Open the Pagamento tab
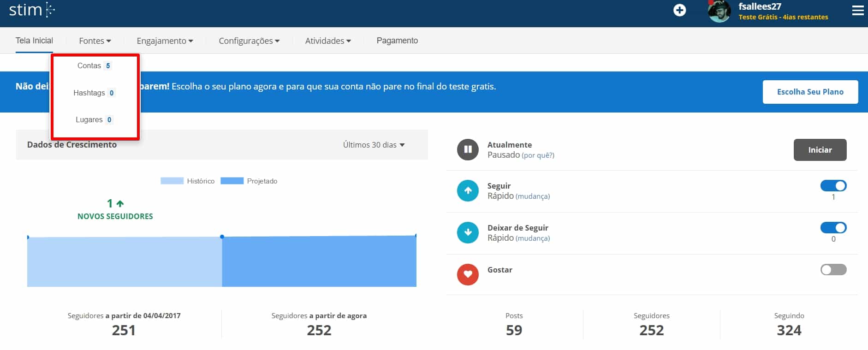This screenshot has width=868, height=350. tap(397, 41)
